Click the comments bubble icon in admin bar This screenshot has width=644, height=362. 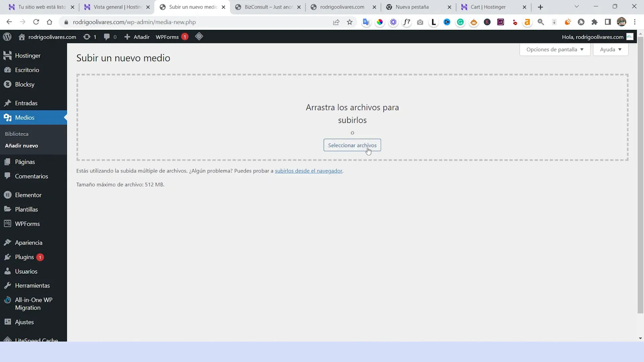pyautogui.click(x=107, y=37)
